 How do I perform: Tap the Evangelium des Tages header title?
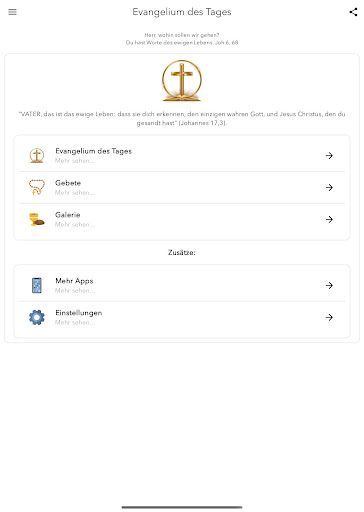[x=182, y=12]
